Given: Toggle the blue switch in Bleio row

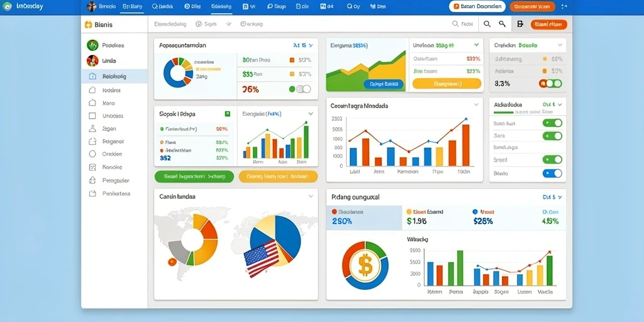Looking at the screenshot, I should (552, 174).
